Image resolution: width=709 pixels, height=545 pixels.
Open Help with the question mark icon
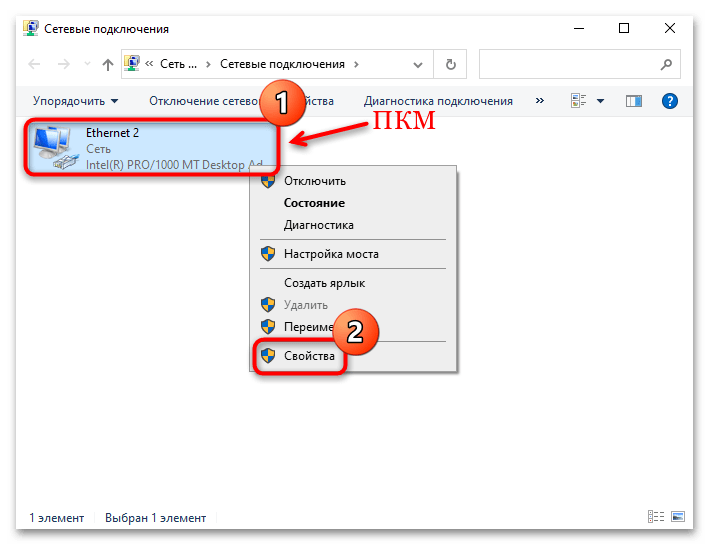(669, 100)
